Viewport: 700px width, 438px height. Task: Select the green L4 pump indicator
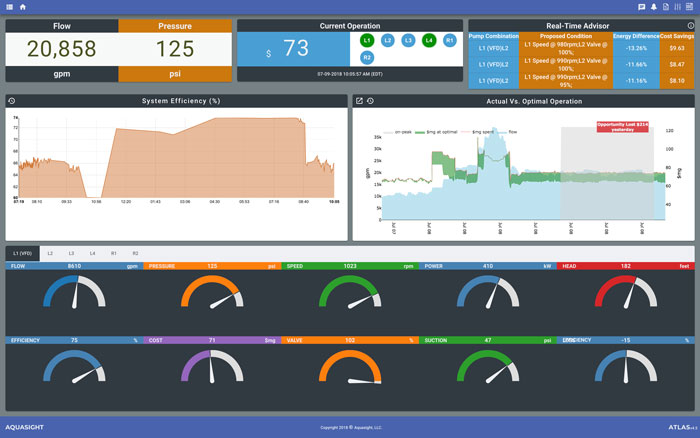point(429,40)
